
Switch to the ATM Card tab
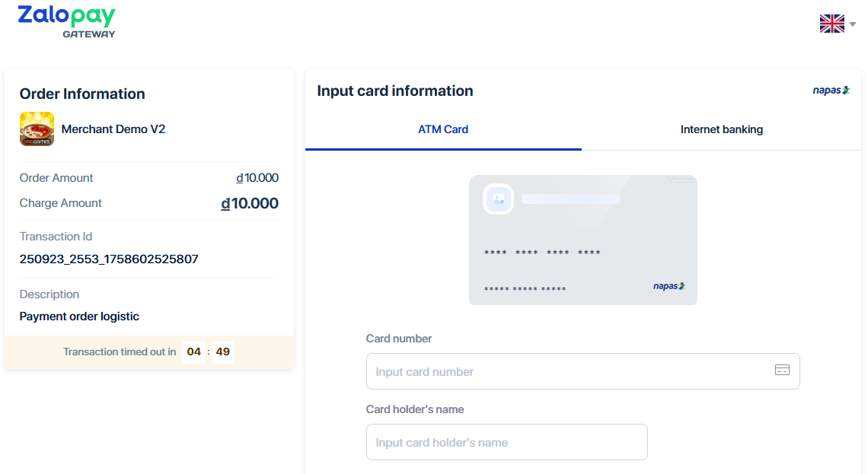443,129
